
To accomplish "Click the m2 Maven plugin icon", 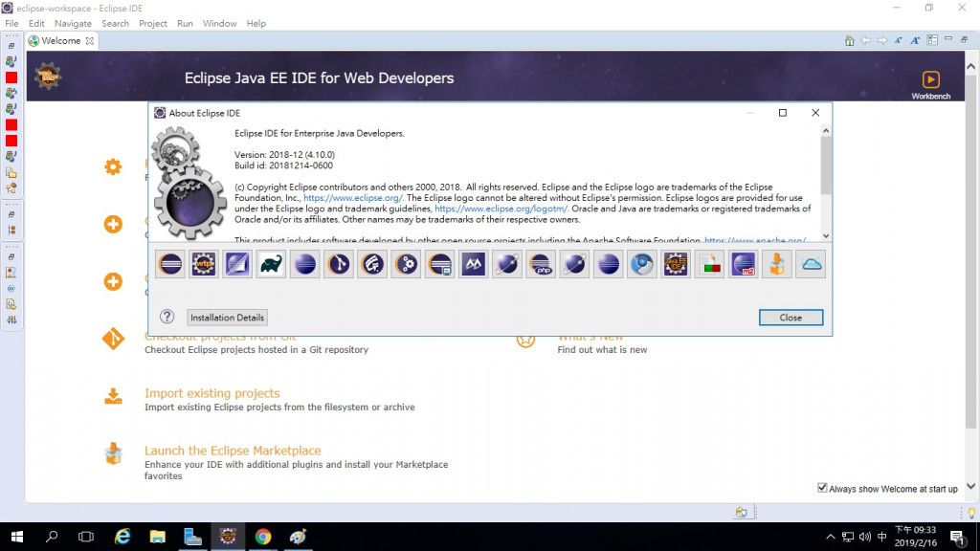I will (743, 264).
